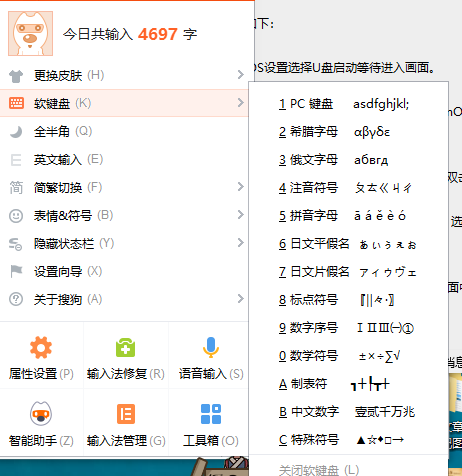Open 关于搜狗 (A) menu entry

(124, 299)
